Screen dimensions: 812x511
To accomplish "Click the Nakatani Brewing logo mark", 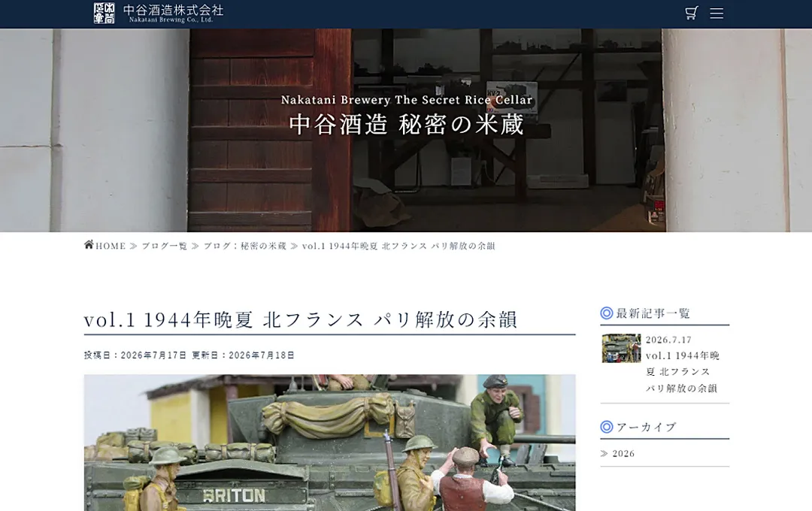I will (x=104, y=13).
